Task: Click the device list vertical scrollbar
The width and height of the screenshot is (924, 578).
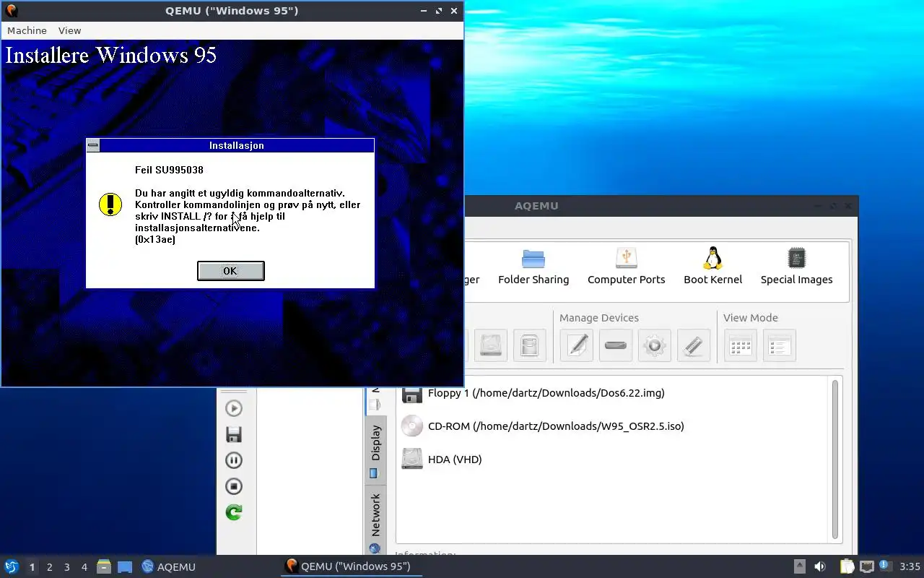Action: (x=836, y=459)
